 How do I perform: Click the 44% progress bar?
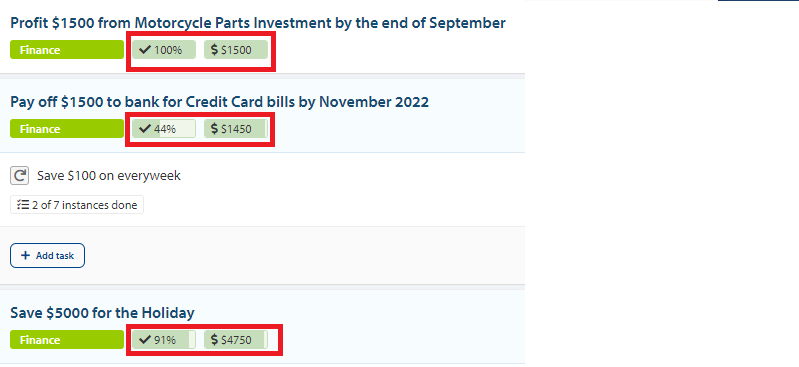tap(164, 129)
